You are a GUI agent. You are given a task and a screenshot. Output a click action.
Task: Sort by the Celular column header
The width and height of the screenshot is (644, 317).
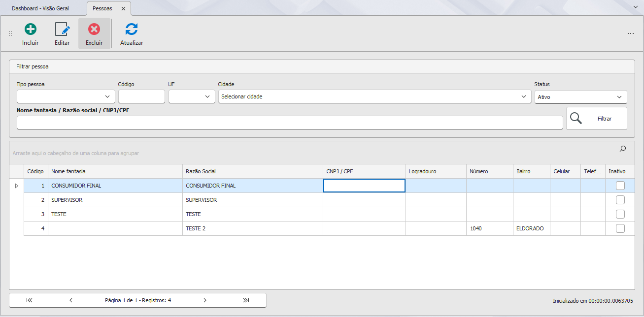(565, 171)
